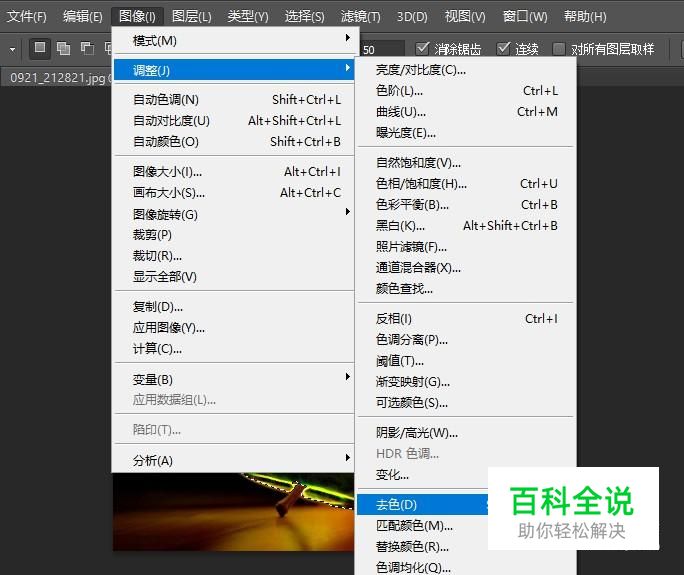
Task: Open the 图像大小(I)... dialog
Action: [234, 171]
